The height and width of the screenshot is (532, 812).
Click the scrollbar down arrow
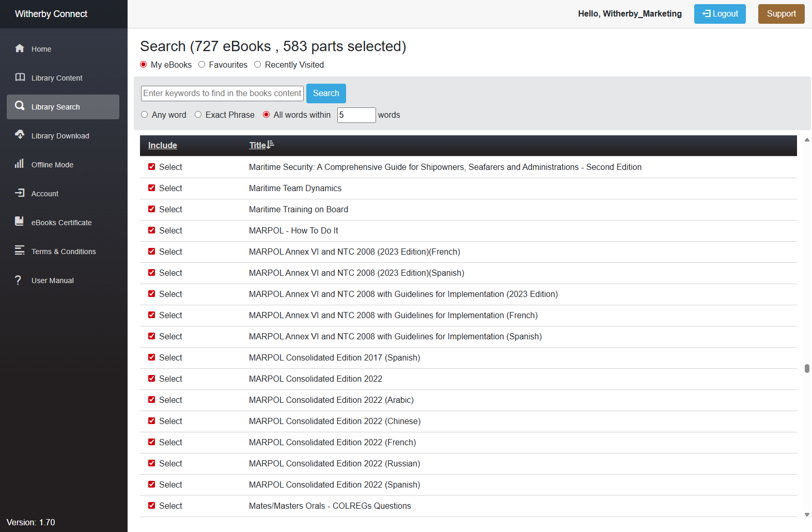pos(807,514)
